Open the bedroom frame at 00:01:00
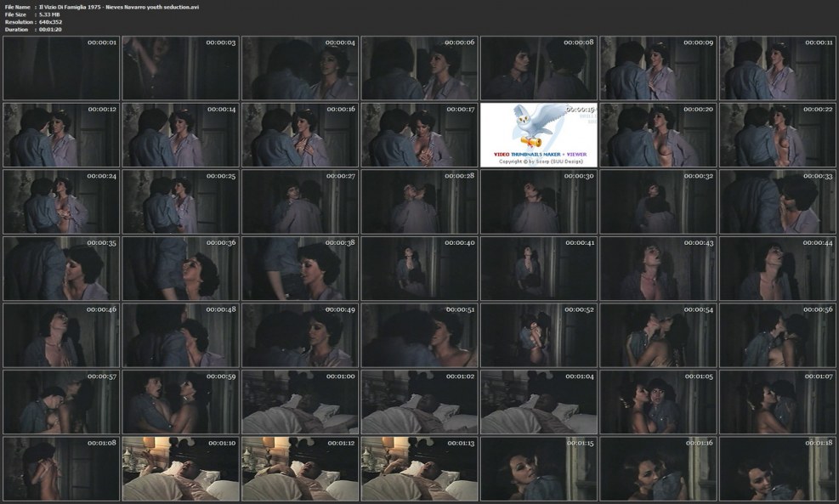This screenshot has width=839, height=504. pyautogui.click(x=299, y=401)
